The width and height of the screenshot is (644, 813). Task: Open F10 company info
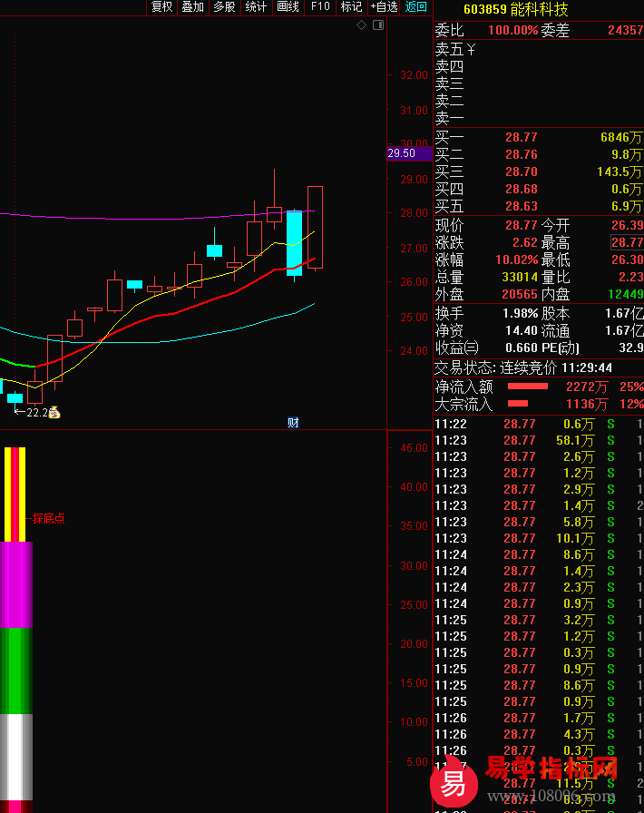pos(320,7)
